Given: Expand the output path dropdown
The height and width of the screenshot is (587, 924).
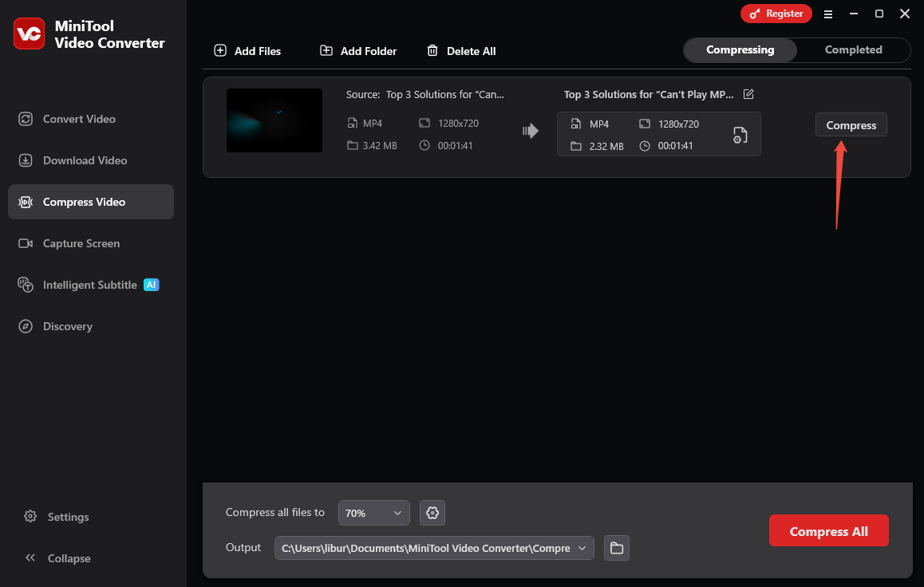Looking at the screenshot, I should pyautogui.click(x=582, y=548).
